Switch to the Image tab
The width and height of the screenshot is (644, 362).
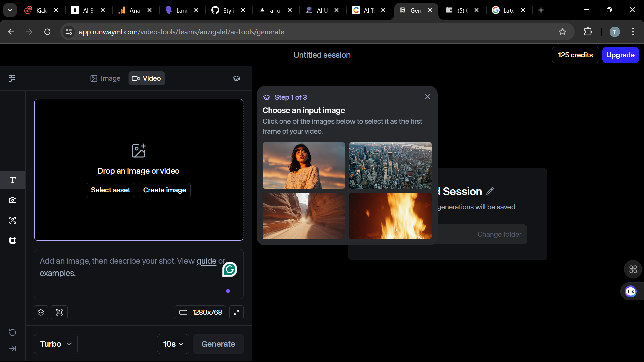(105, 78)
